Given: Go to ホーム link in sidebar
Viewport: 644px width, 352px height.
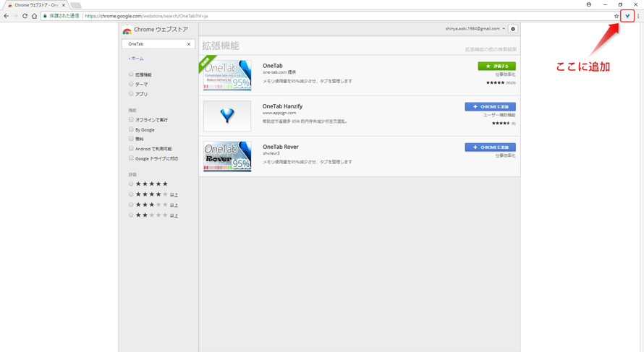Looking at the screenshot, I should 136,59.
